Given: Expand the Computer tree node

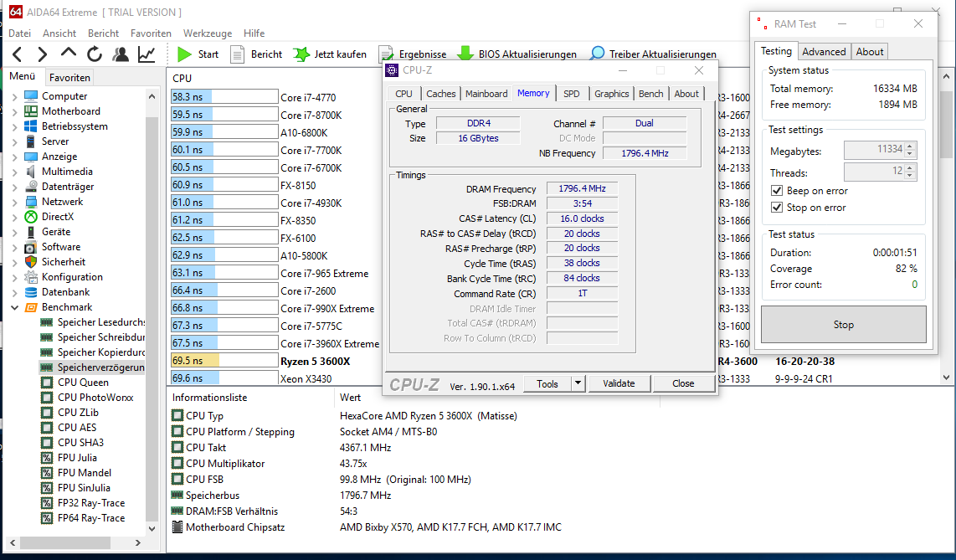Looking at the screenshot, I should pyautogui.click(x=14, y=96).
